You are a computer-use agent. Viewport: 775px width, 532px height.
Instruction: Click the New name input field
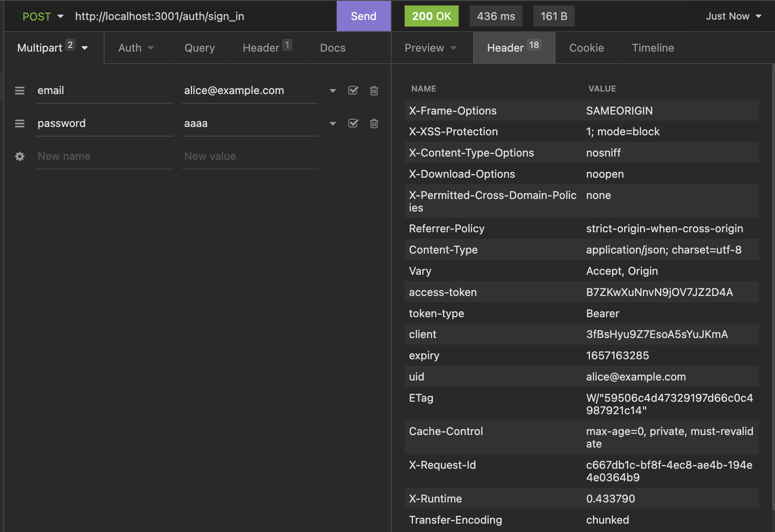point(104,157)
